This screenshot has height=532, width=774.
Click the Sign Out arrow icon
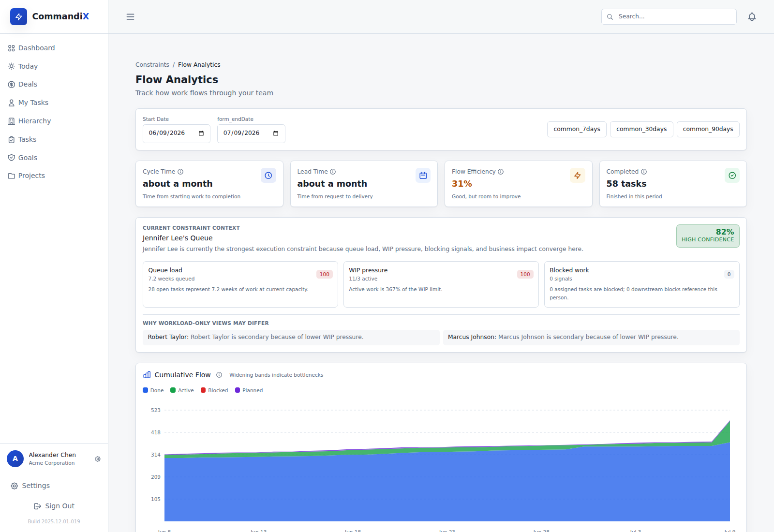(x=37, y=506)
